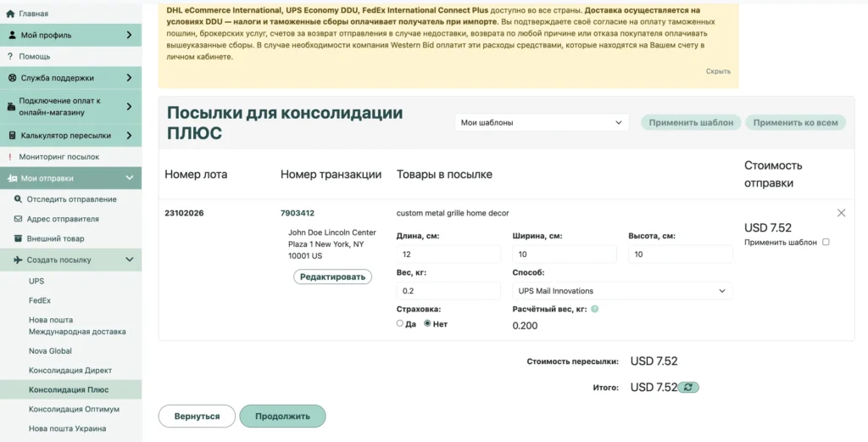This screenshot has width=868, height=442.
Task: Click the help icon next to Расчётный вес
Action: pyautogui.click(x=594, y=309)
